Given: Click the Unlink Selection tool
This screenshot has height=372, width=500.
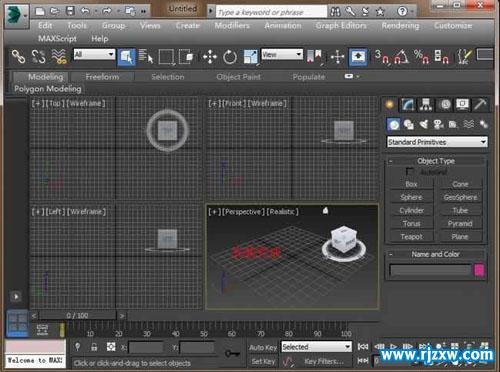Looking at the screenshot, I should (38, 56).
